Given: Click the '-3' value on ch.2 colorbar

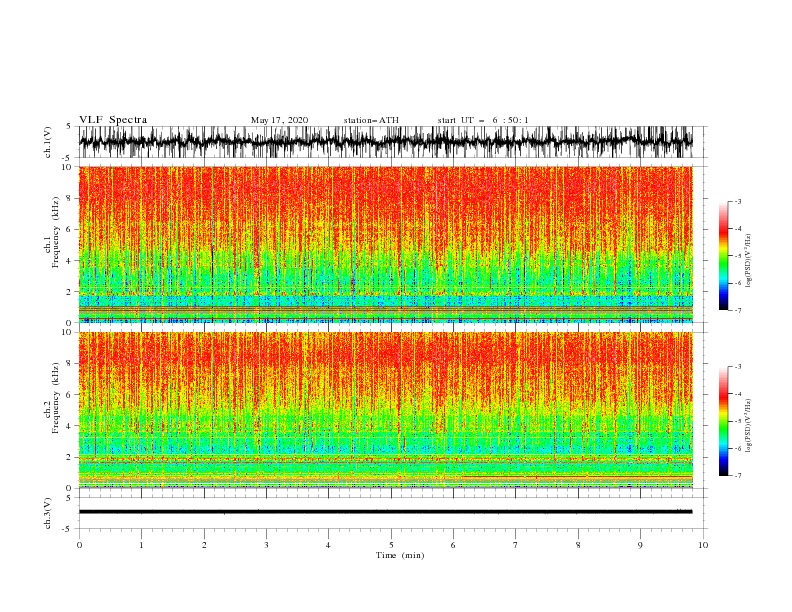Looking at the screenshot, I should [x=737, y=367].
